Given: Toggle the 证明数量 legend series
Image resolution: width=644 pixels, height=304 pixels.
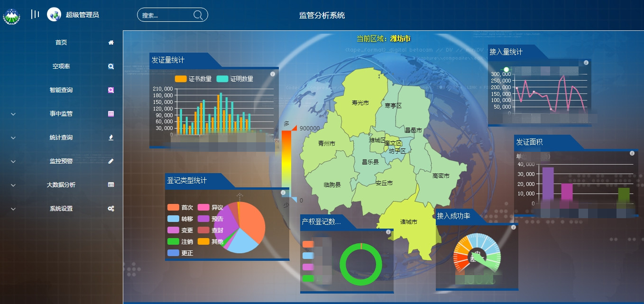Looking at the screenshot, I should [235, 79].
